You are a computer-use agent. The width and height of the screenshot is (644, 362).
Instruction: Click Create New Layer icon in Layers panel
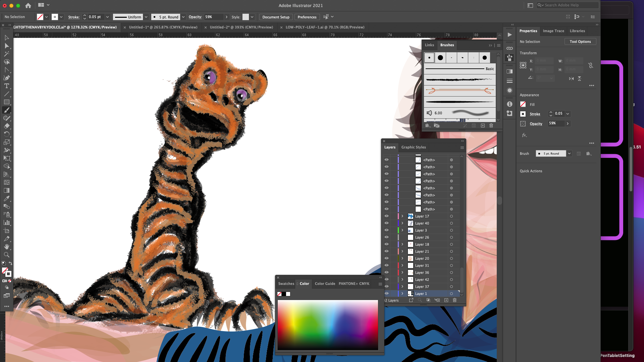[446, 300]
